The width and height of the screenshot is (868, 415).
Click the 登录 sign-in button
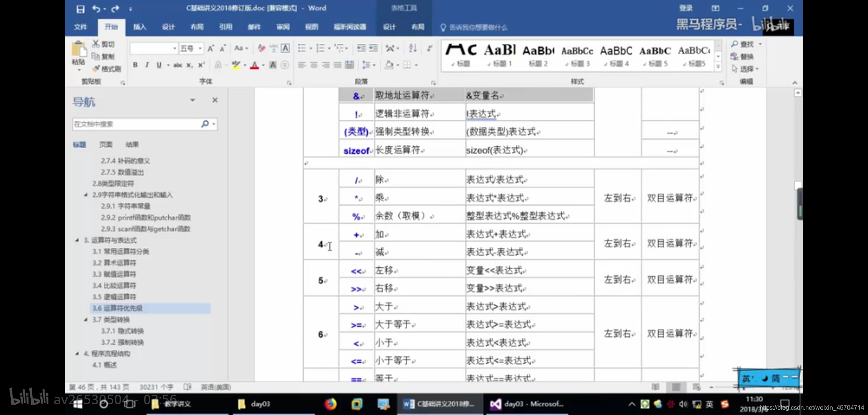point(685,8)
